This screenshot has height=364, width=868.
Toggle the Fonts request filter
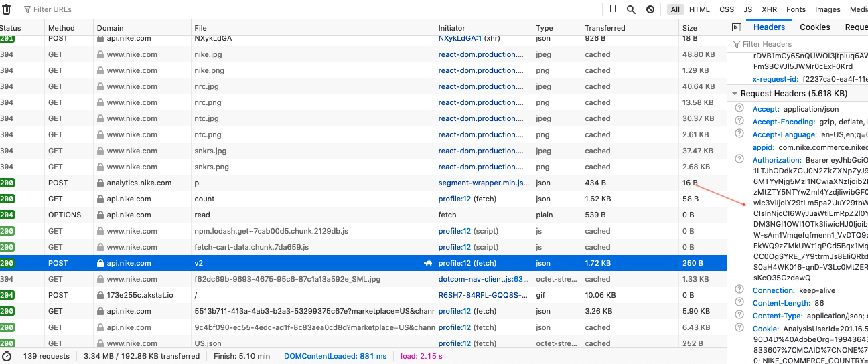[x=796, y=9]
